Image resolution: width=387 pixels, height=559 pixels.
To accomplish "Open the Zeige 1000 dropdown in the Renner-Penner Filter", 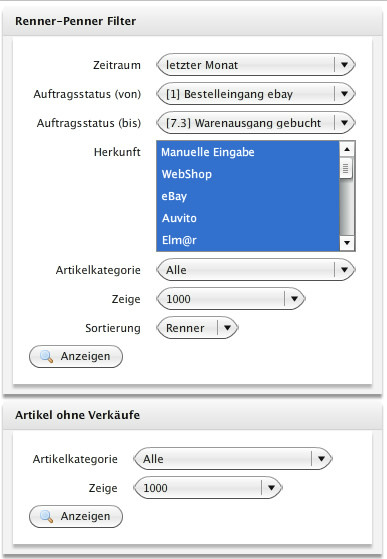I will [x=231, y=299].
